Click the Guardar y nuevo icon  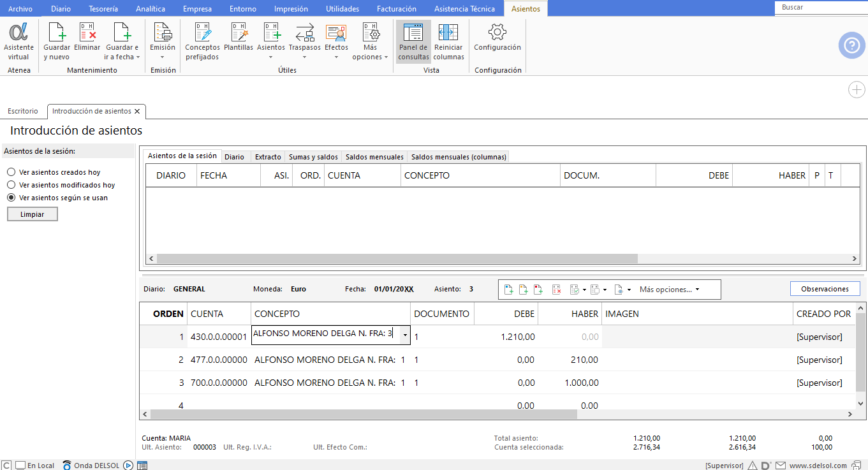coord(57,41)
